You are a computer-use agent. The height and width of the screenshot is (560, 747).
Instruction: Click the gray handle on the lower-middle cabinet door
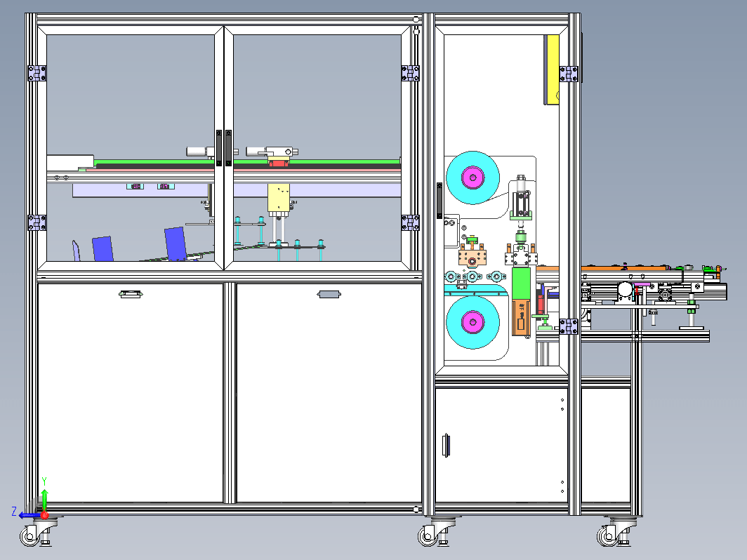click(x=329, y=294)
